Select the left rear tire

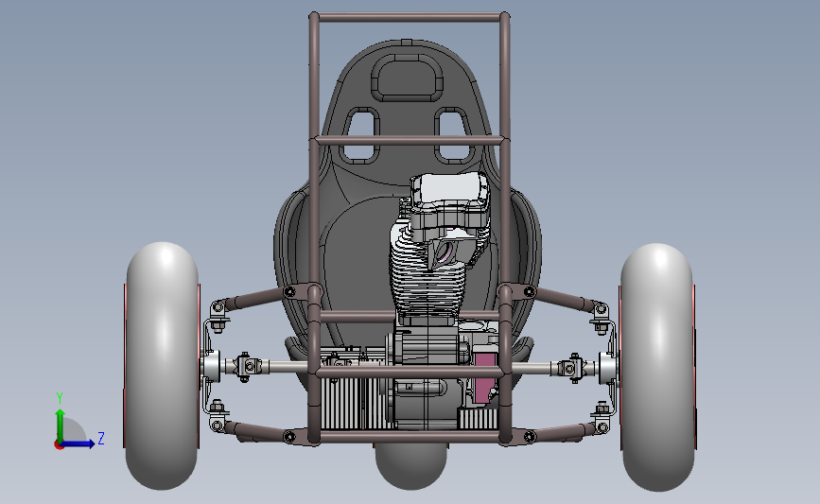tap(162, 366)
